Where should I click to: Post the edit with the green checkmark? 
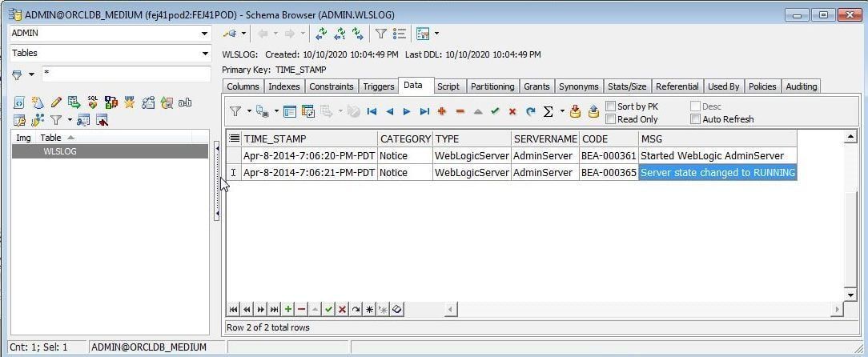(495, 111)
